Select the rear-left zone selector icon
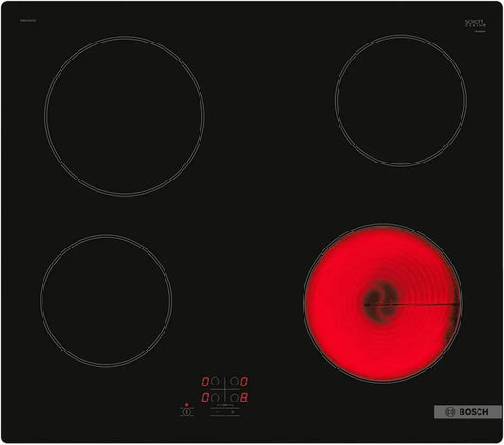The image size is (504, 445). point(215,381)
